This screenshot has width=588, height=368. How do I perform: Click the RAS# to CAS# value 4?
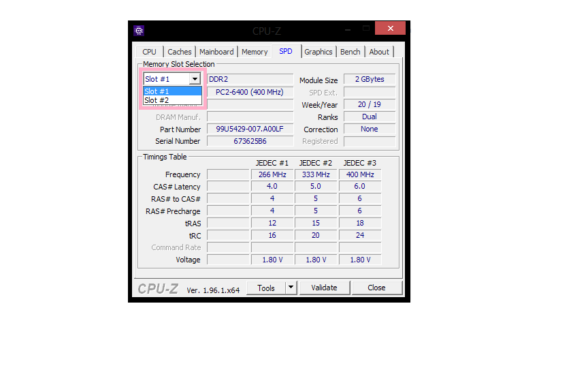[272, 198]
